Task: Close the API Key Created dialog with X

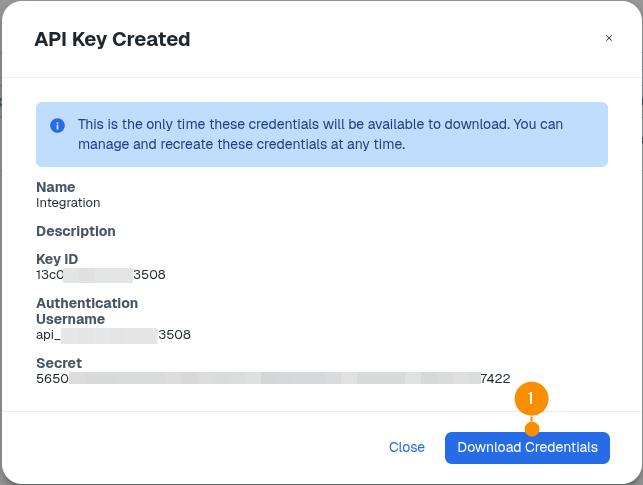Action: click(608, 38)
